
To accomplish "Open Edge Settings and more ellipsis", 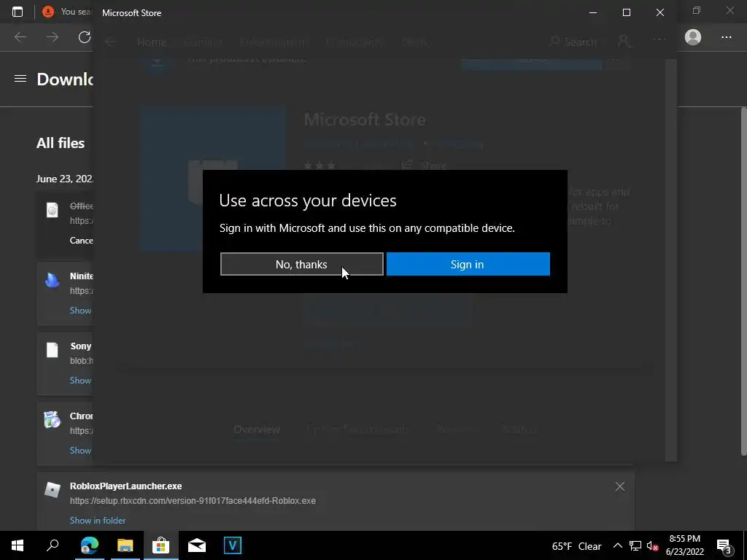I will [726, 37].
